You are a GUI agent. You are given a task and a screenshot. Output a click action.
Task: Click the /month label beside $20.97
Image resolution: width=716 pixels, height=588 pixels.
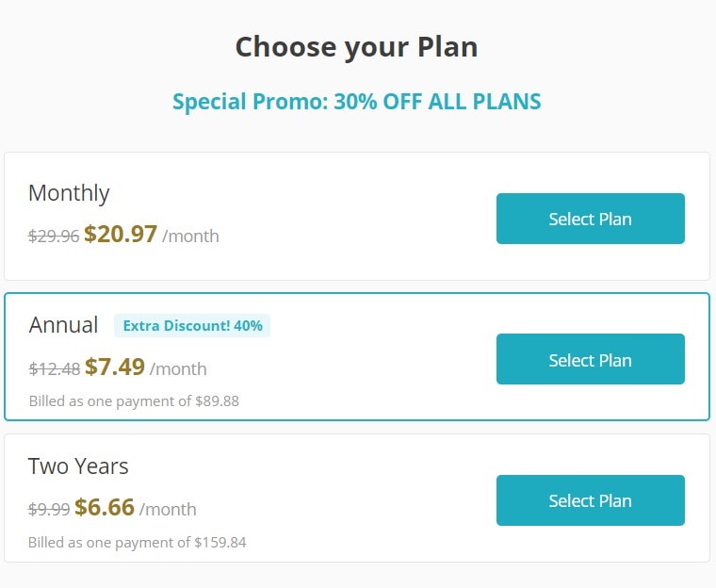[190, 237]
